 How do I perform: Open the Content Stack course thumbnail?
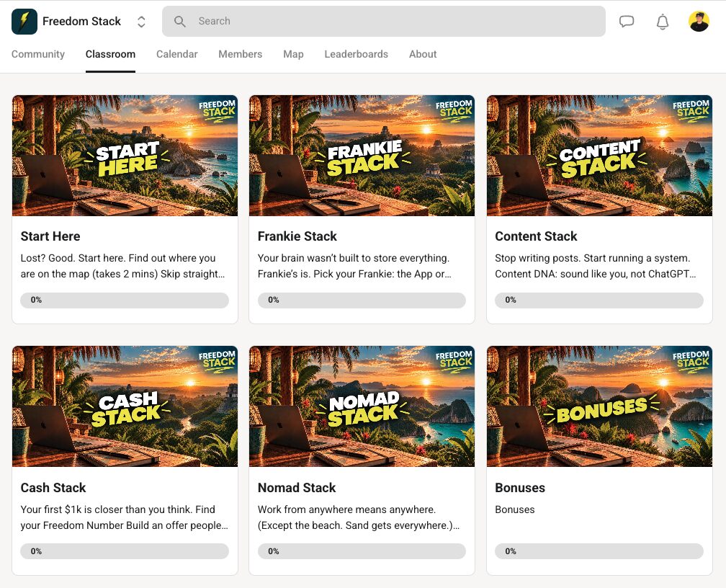click(x=599, y=156)
